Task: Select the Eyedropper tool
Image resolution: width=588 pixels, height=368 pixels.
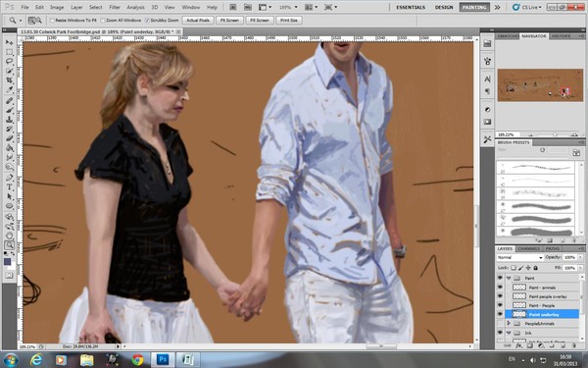Action: (x=10, y=90)
